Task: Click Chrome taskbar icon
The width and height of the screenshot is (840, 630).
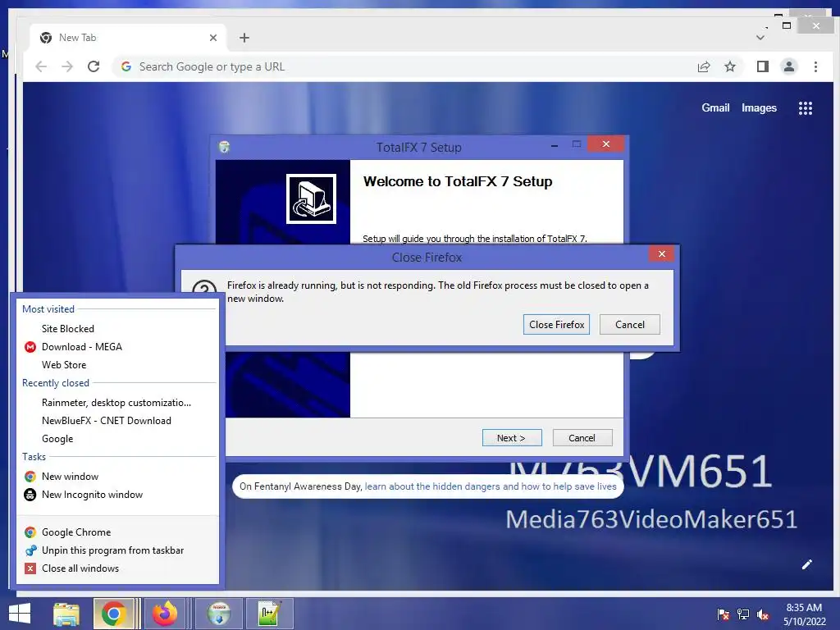Action: 113,614
